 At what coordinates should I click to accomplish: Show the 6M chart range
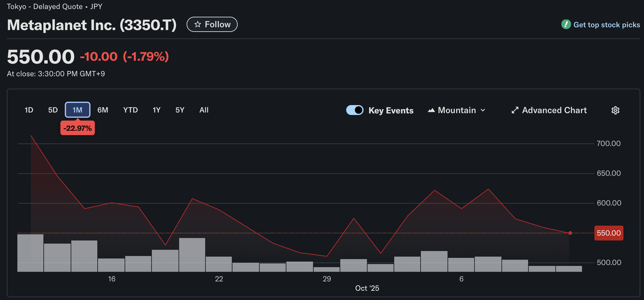click(x=103, y=110)
